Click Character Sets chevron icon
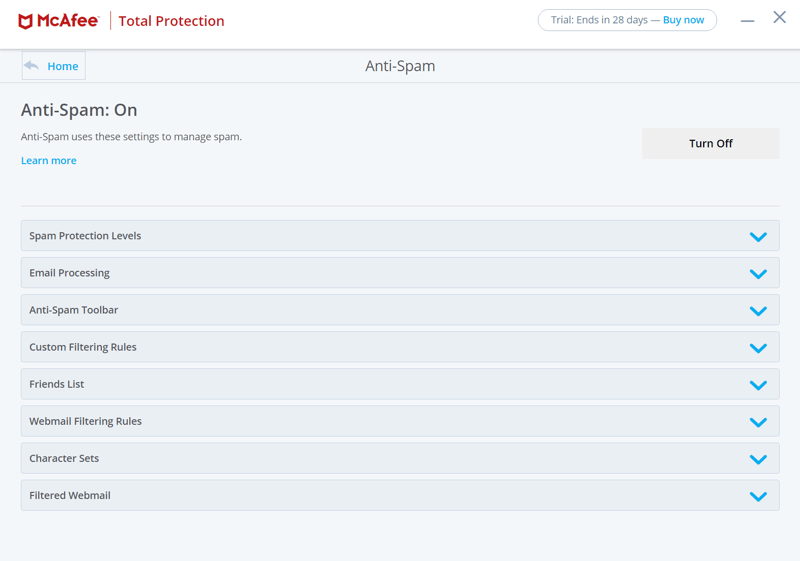This screenshot has width=800, height=561. pyautogui.click(x=758, y=460)
